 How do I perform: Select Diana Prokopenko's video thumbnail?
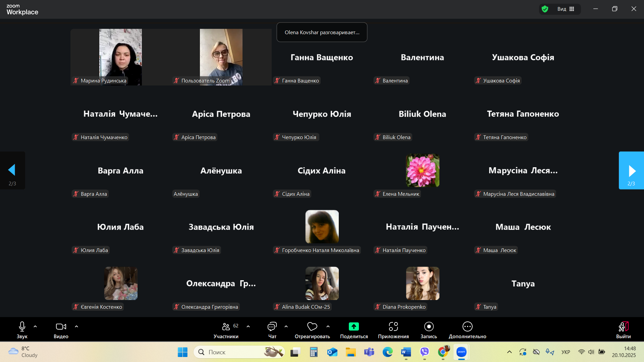[x=422, y=284]
